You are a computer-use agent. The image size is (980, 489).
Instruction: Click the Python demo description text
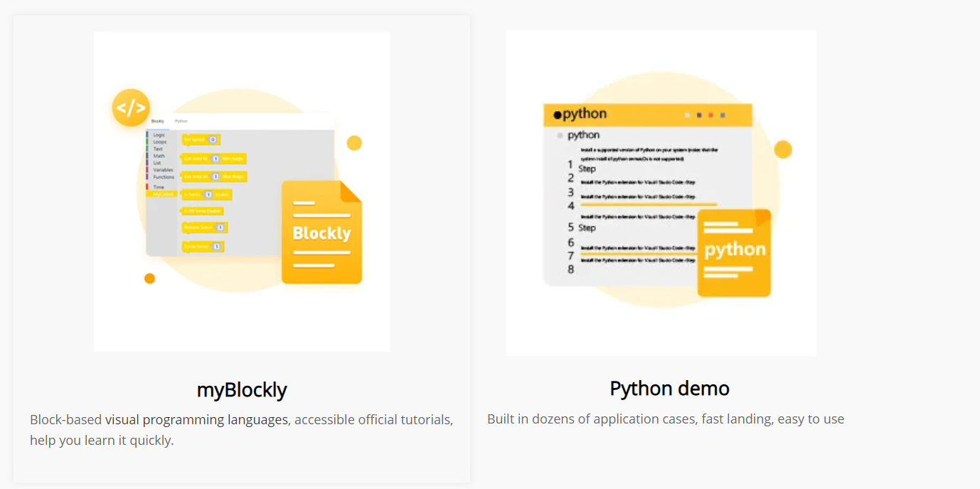[665, 419]
